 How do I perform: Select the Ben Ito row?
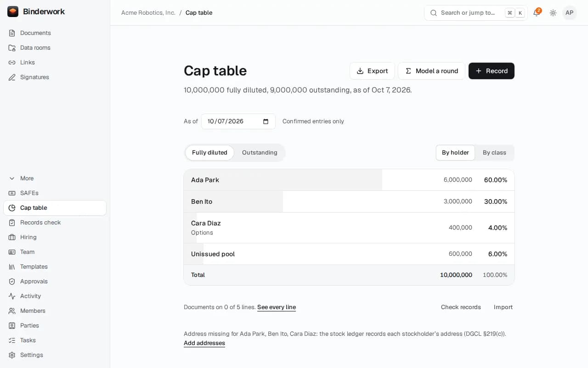pos(349,201)
